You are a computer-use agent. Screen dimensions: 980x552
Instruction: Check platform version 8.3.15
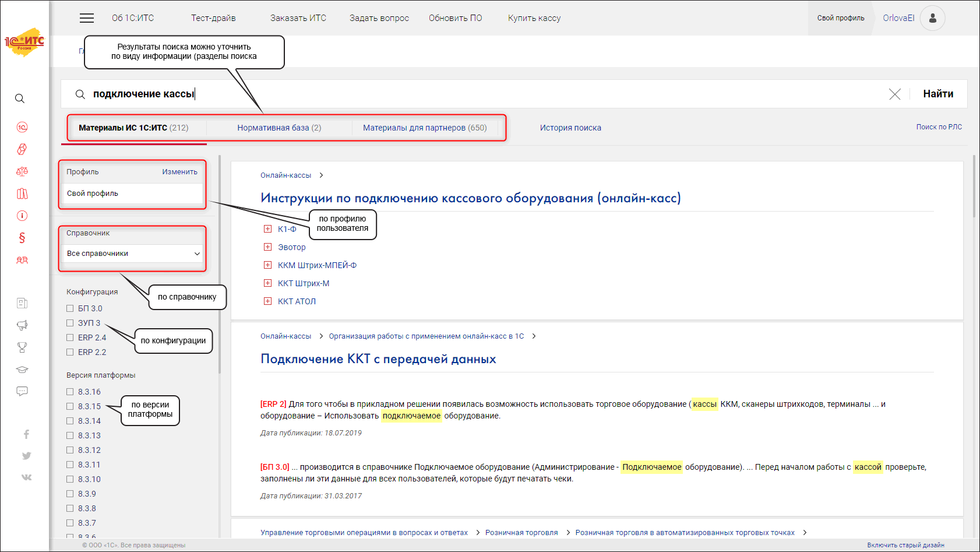point(70,406)
